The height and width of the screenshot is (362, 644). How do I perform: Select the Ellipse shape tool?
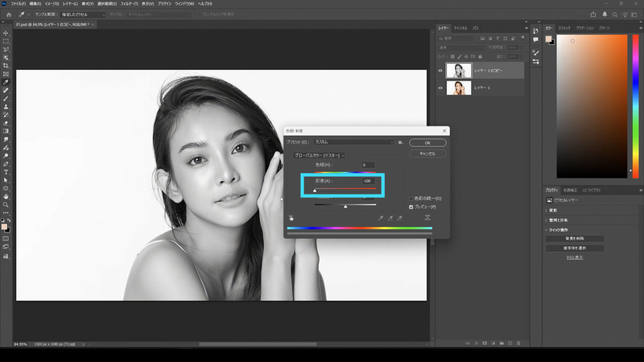tap(6, 189)
